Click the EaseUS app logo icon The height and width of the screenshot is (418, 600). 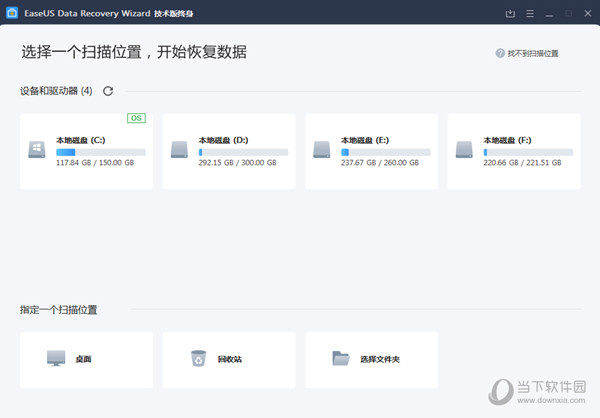12,13
